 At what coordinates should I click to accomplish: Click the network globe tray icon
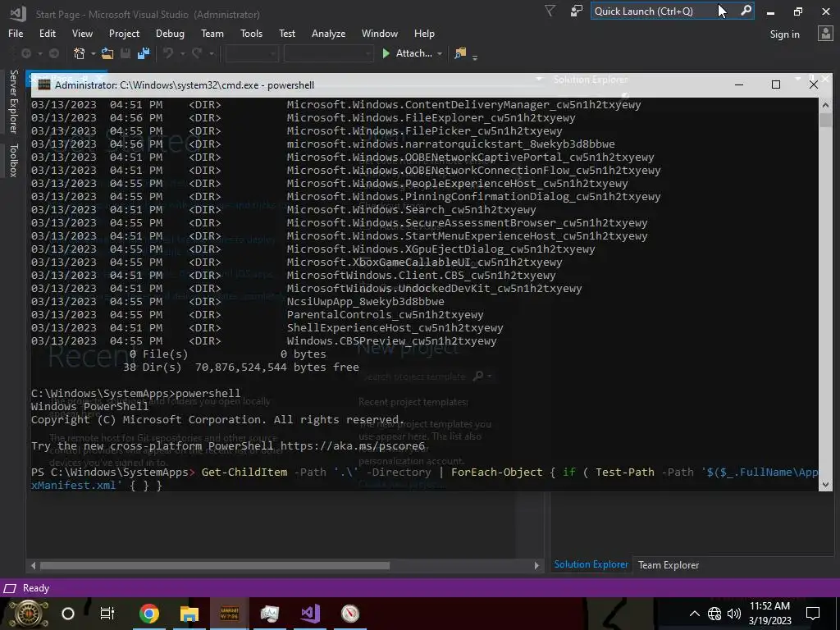click(714, 614)
